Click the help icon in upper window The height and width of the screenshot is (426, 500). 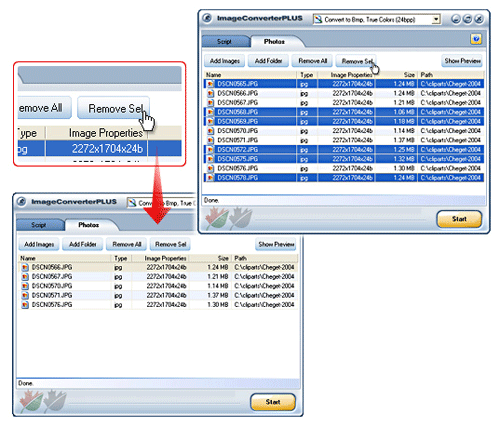(476, 39)
